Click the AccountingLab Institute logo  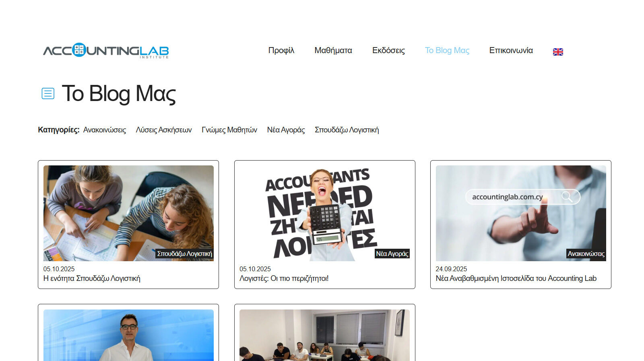[x=106, y=50]
